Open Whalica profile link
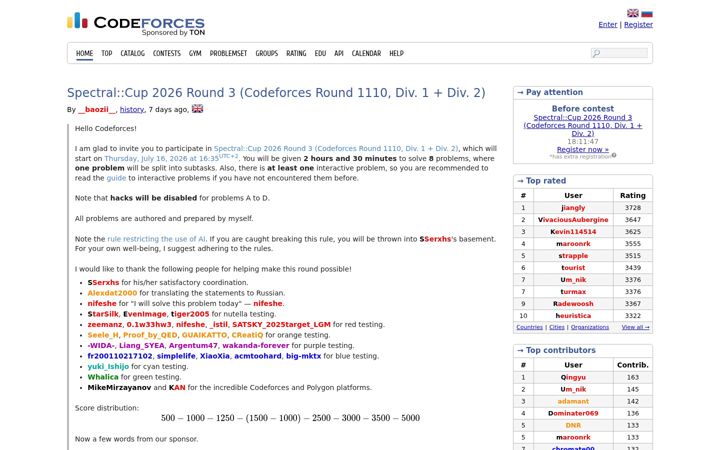720x450 pixels. (x=103, y=377)
